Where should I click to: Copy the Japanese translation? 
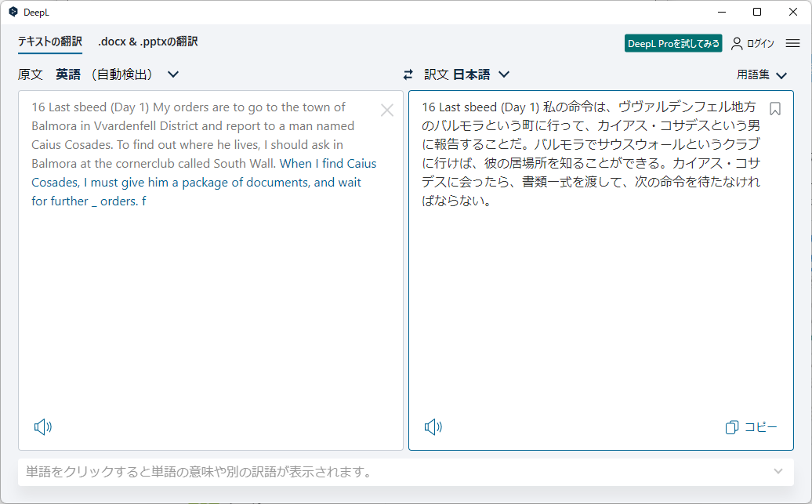[751, 426]
